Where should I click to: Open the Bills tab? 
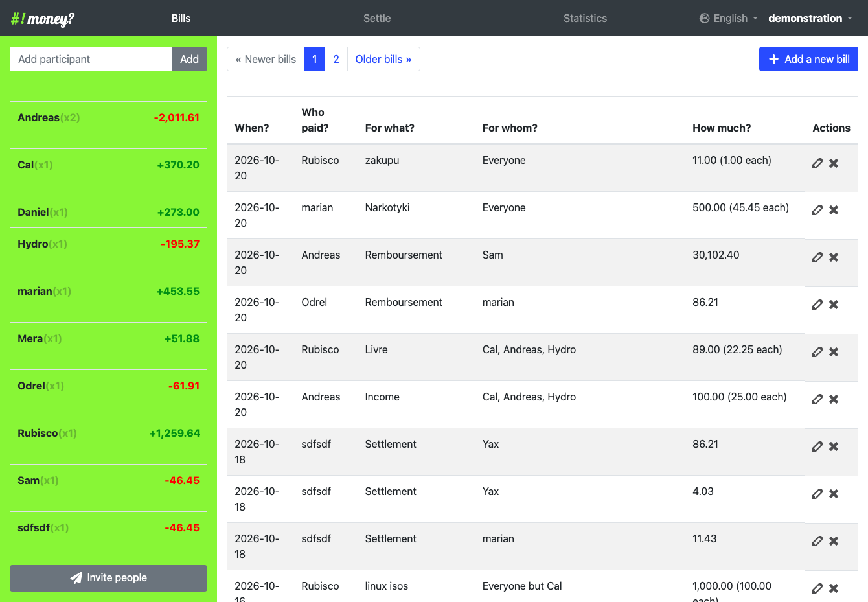pos(181,18)
